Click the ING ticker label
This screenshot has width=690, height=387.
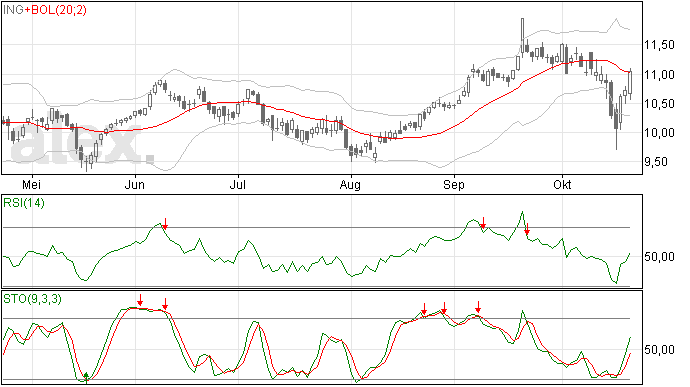pos(14,9)
